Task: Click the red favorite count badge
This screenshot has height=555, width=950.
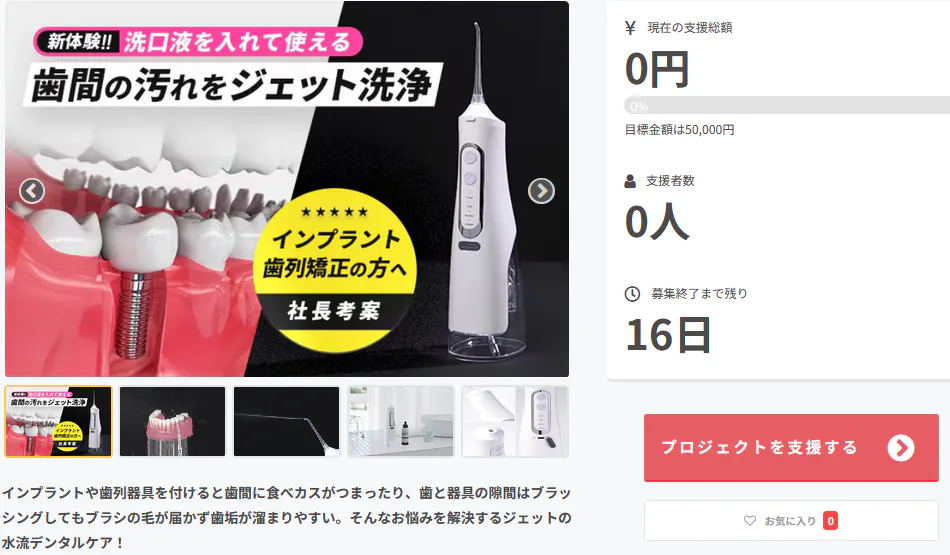Action: coord(831,520)
